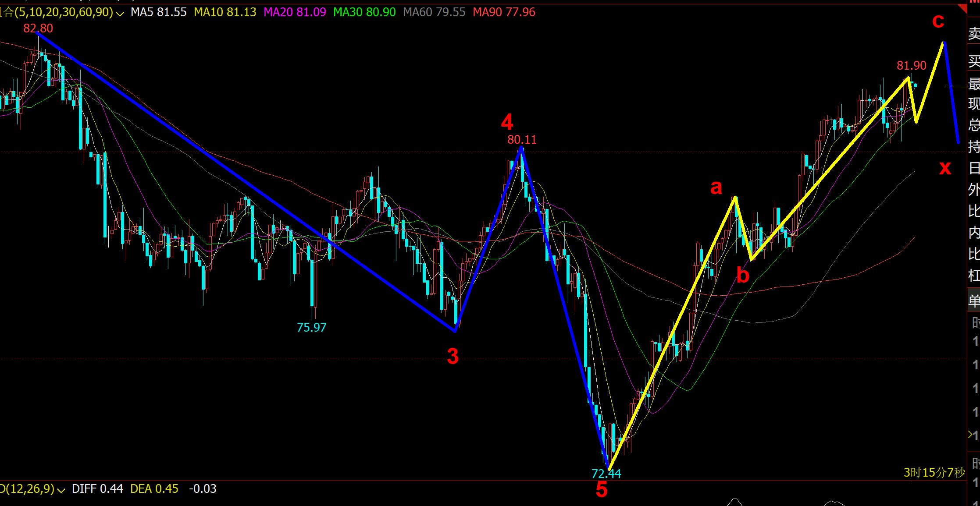Image resolution: width=980 pixels, height=506 pixels.
Task: Click the 81.90 recent high label
Action: tap(912, 66)
